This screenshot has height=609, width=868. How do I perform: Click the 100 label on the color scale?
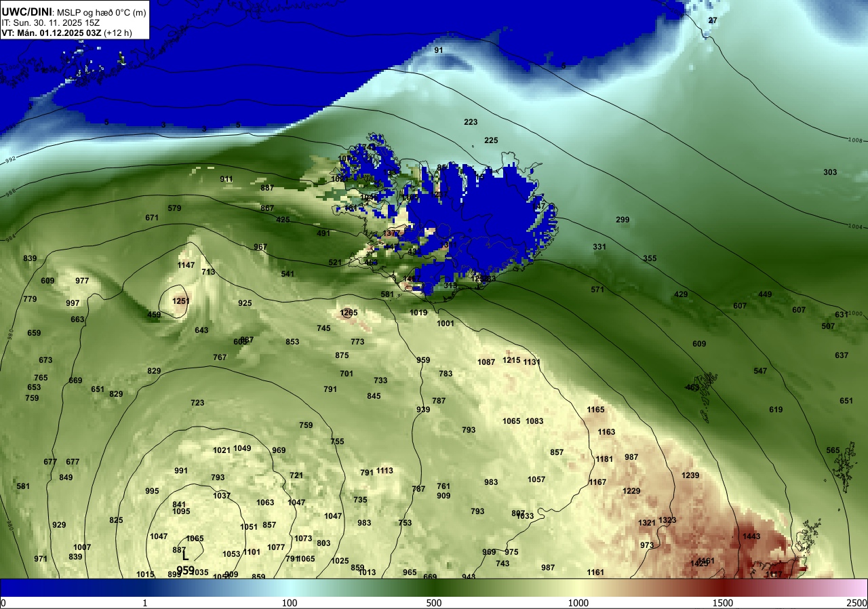(x=290, y=603)
